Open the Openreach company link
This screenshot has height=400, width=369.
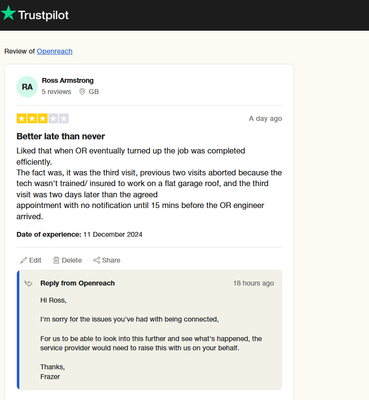point(55,51)
